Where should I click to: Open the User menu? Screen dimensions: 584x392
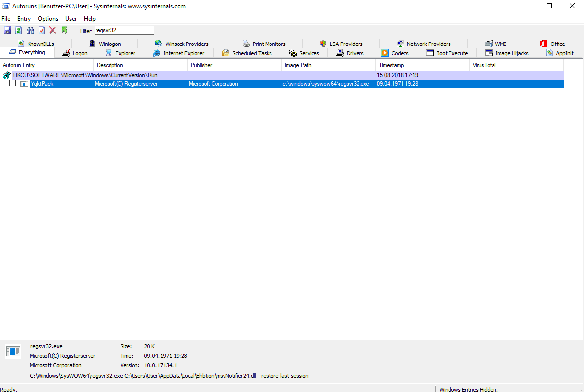(71, 19)
